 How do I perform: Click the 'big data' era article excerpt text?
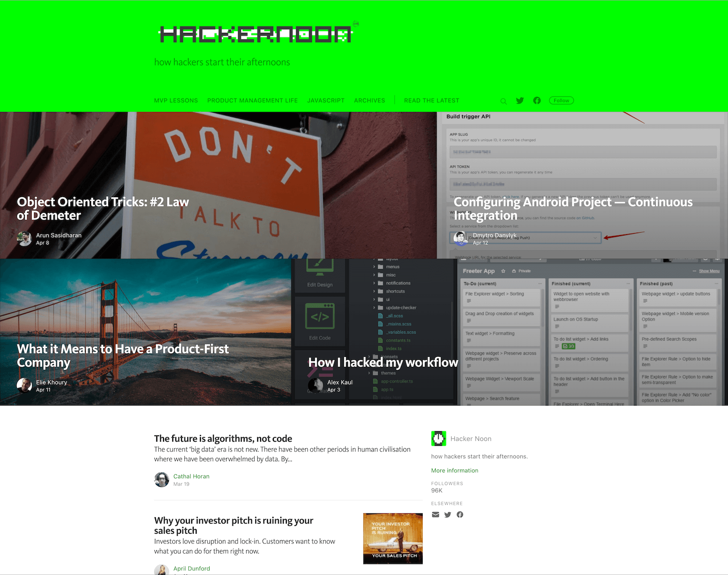(x=282, y=454)
